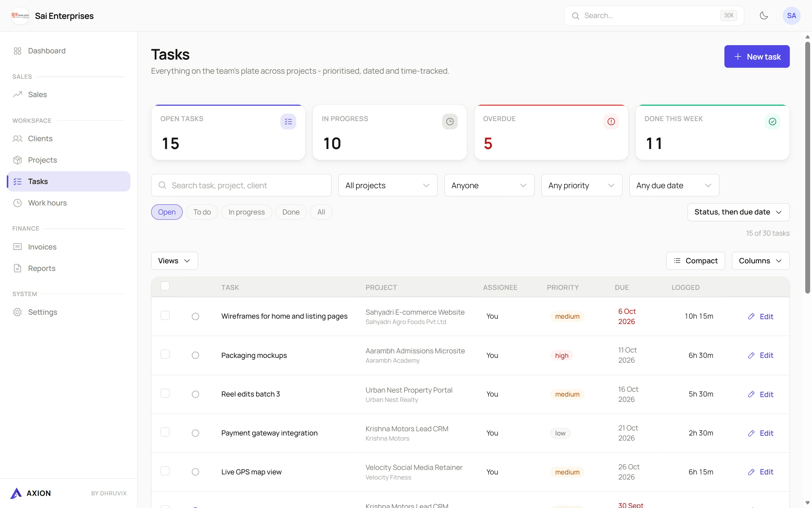Mark Live GPS map view complete via circle
This screenshot has height=508, width=812.
[196, 472]
